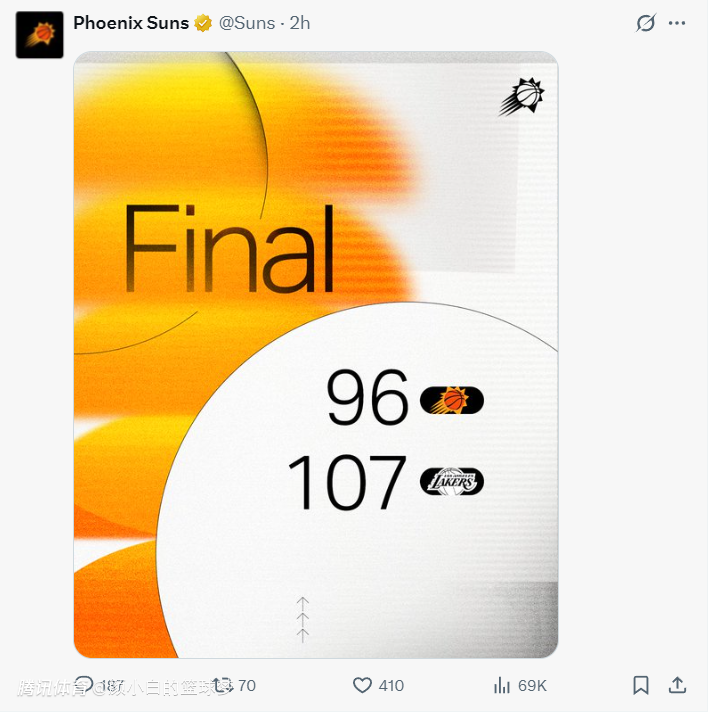The image size is (709, 712).
Task: Reply to the Suns post
Action: (x=84, y=685)
